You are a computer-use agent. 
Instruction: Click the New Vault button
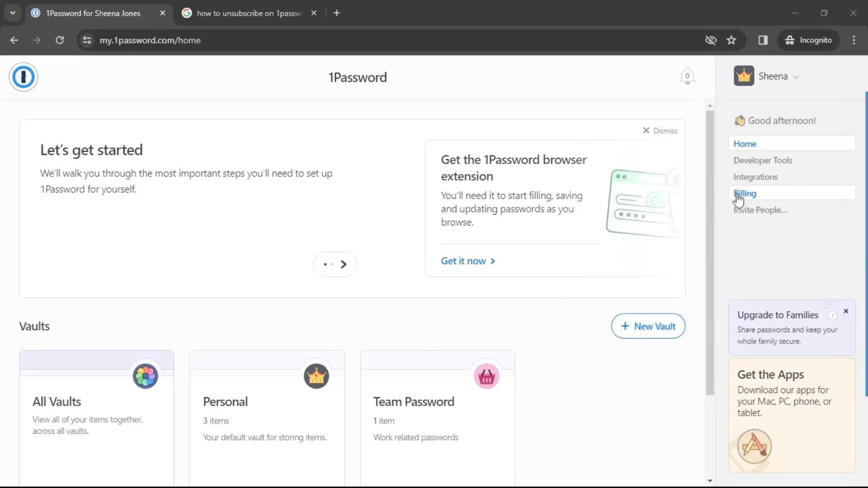648,326
